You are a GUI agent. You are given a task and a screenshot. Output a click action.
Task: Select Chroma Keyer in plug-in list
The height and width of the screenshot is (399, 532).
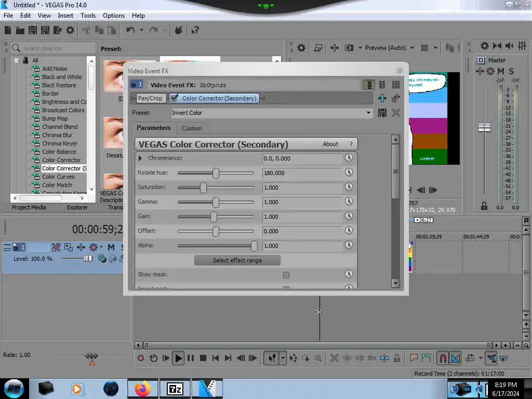pyautogui.click(x=60, y=143)
